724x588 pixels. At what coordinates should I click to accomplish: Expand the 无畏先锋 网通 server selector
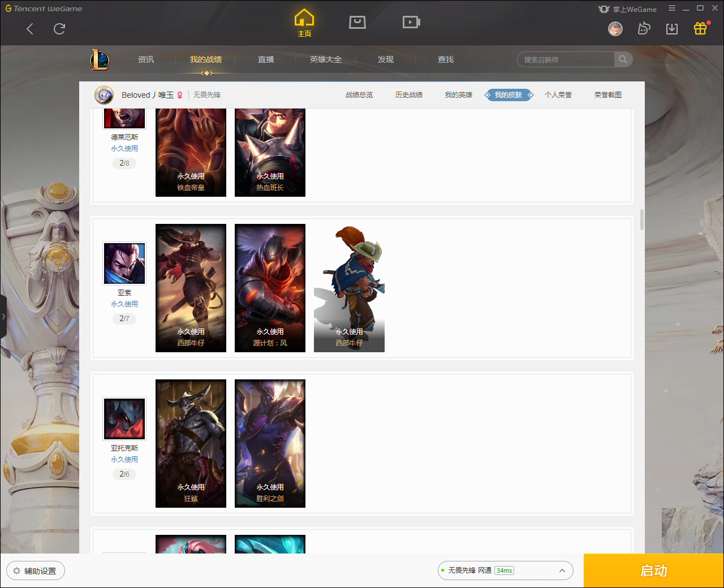pos(506,570)
